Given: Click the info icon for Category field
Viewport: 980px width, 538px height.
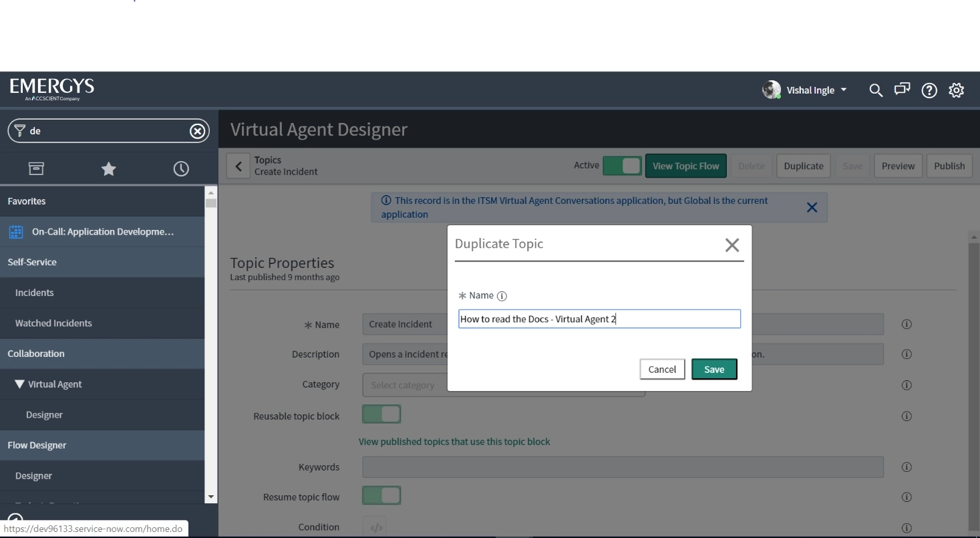Looking at the screenshot, I should click(x=907, y=386).
